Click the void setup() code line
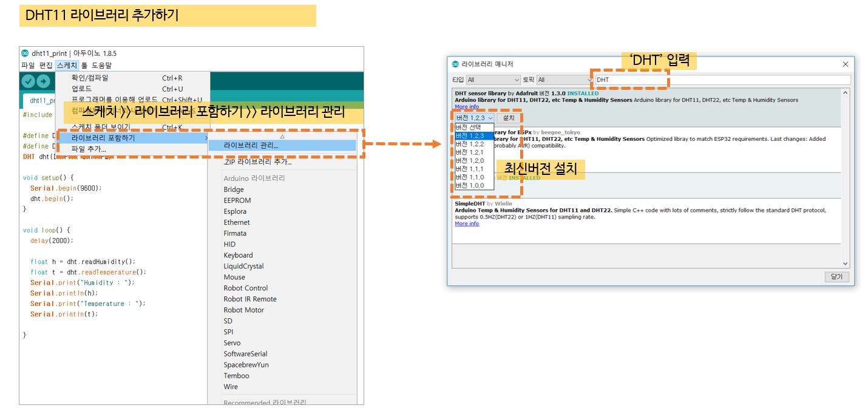The width and height of the screenshot is (868, 419). [x=48, y=178]
